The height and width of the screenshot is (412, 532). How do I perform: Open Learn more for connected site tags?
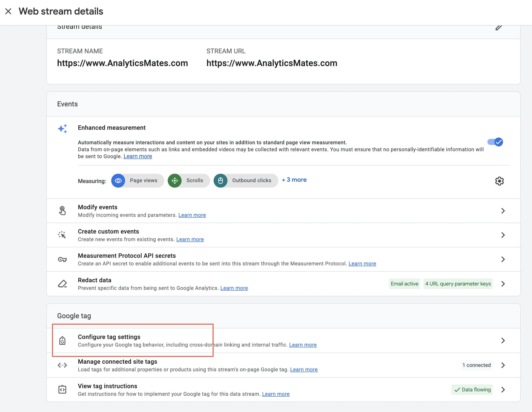pos(304,370)
